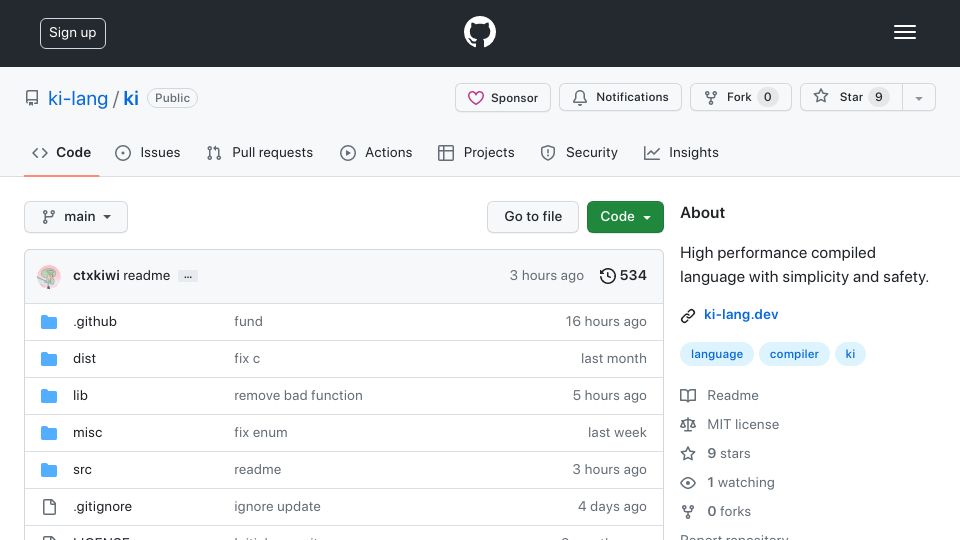Click the license scale icon
The width and height of the screenshot is (960, 540).
pyautogui.click(x=688, y=424)
